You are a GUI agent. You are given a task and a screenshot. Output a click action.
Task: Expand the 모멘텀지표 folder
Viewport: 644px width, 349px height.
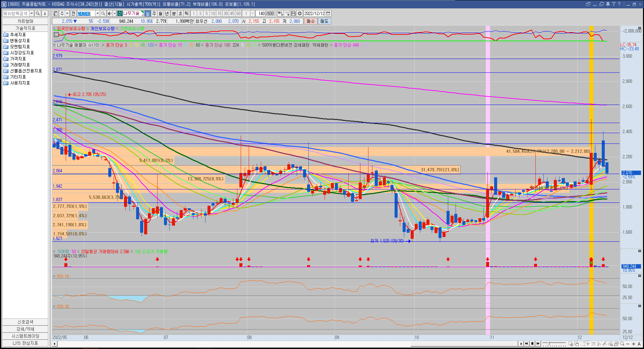[x=20, y=47]
